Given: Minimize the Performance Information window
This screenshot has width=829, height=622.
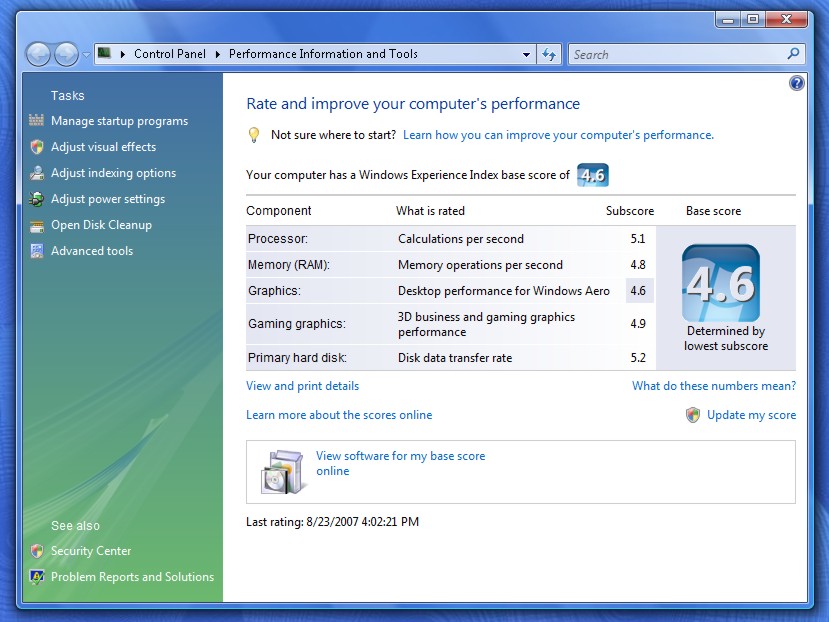Looking at the screenshot, I should click(729, 20).
